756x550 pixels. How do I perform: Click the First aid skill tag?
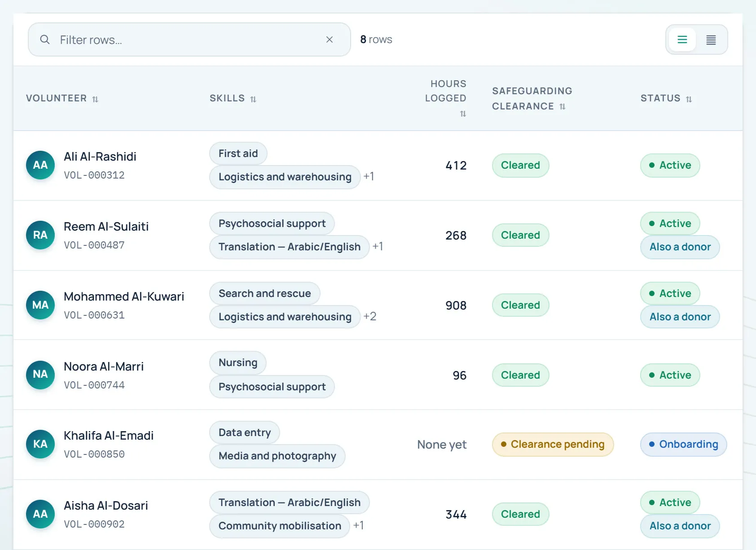tap(238, 153)
